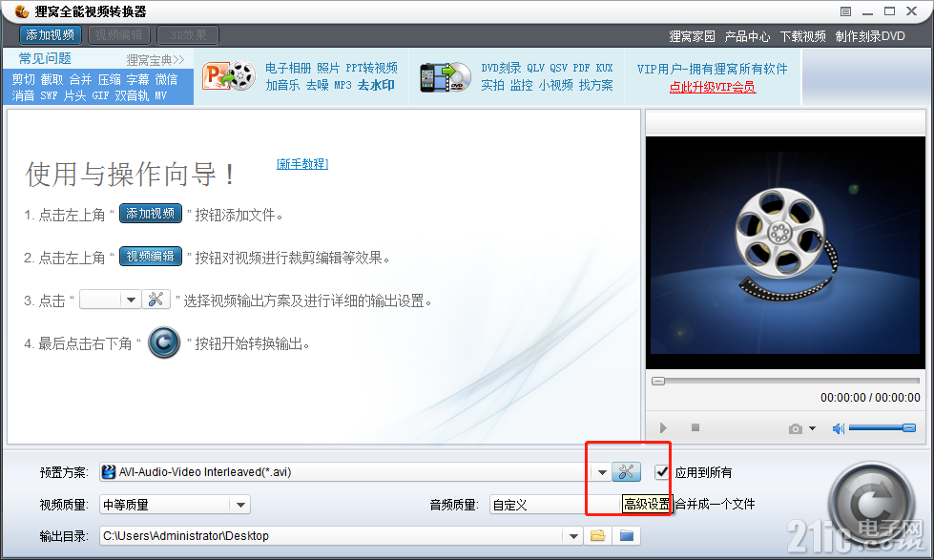Open the MP3 link
This screenshot has width=934, height=560.
(342, 85)
